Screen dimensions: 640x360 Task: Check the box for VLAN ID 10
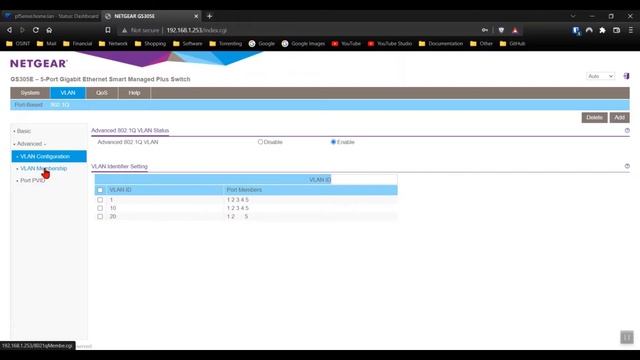coord(100,208)
